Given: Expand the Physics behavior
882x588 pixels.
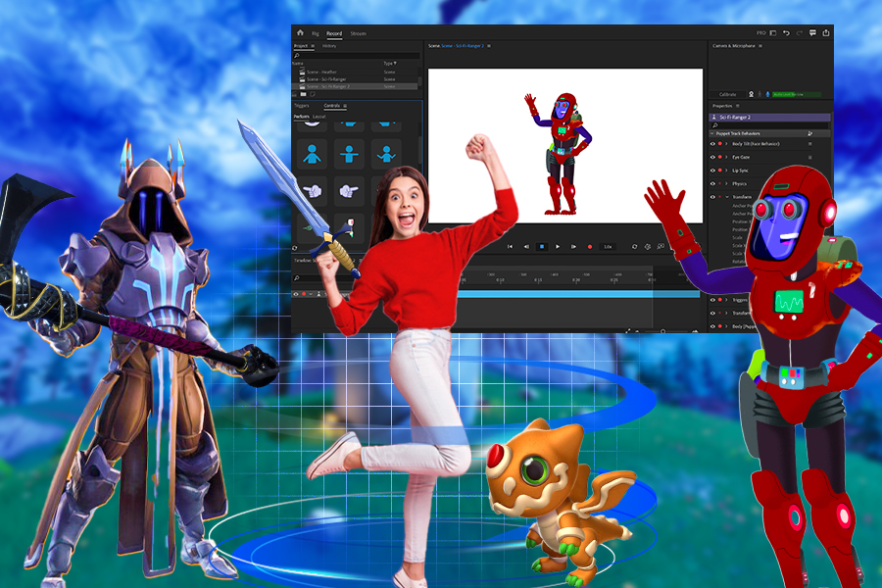Looking at the screenshot, I should [726, 183].
